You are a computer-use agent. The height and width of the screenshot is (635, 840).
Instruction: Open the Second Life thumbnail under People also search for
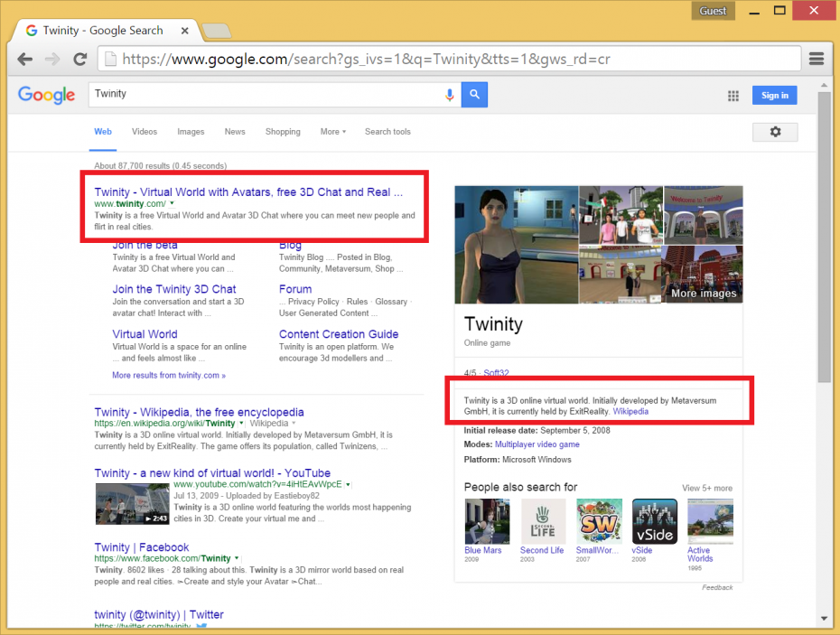543,521
